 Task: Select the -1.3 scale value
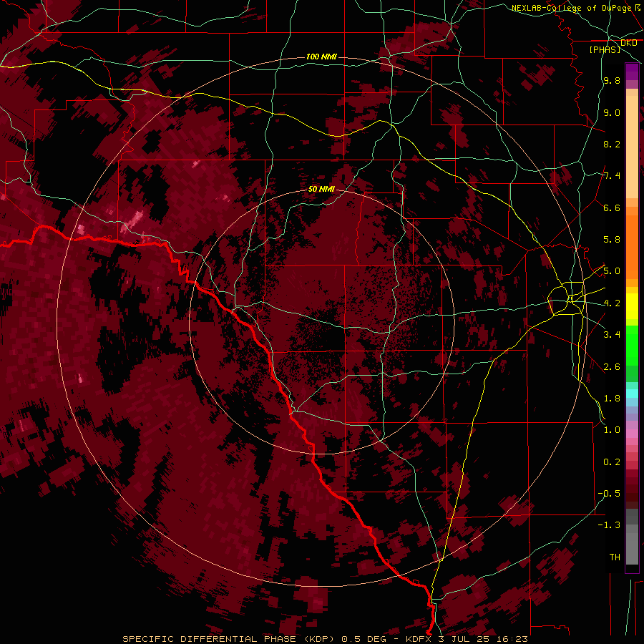pos(609,525)
